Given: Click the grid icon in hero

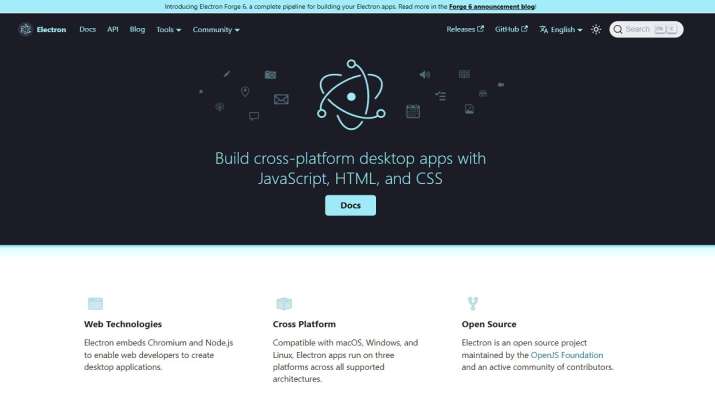Looking at the screenshot, I should [464, 74].
